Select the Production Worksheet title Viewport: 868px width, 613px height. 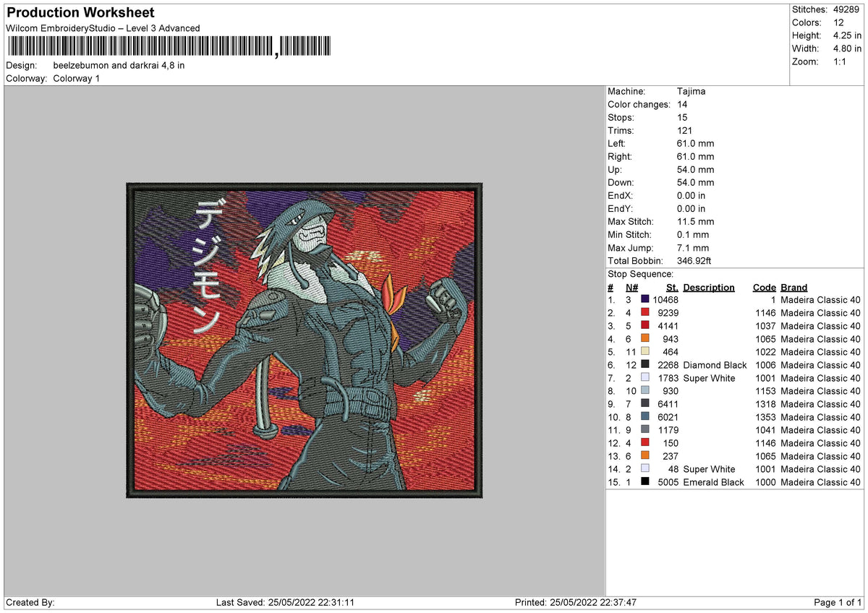(80, 13)
